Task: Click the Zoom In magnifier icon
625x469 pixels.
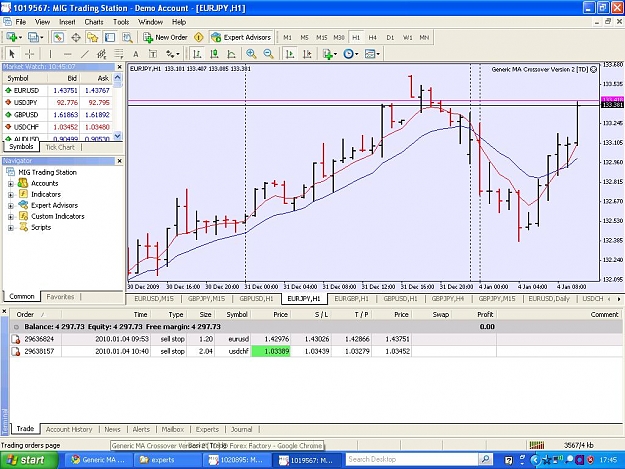Action: point(251,53)
